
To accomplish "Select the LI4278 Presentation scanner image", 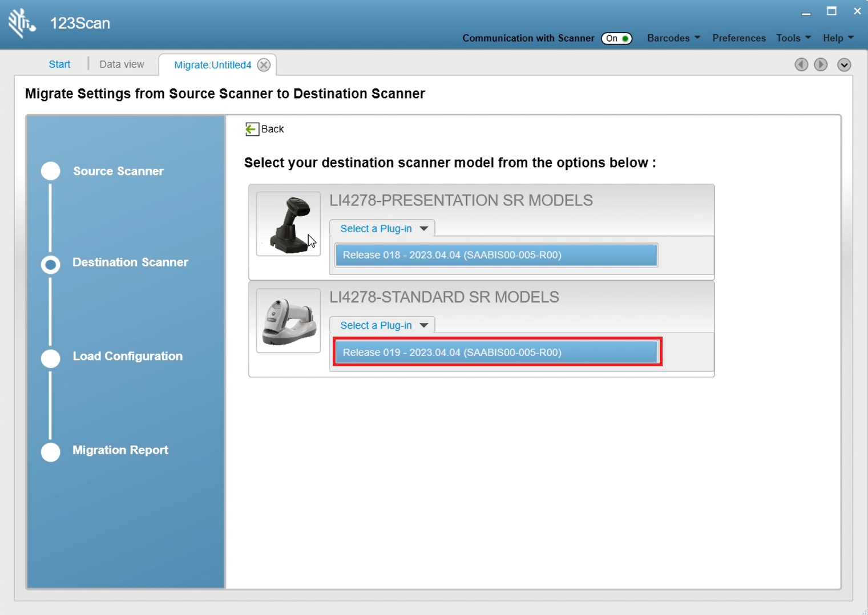I will click(288, 224).
